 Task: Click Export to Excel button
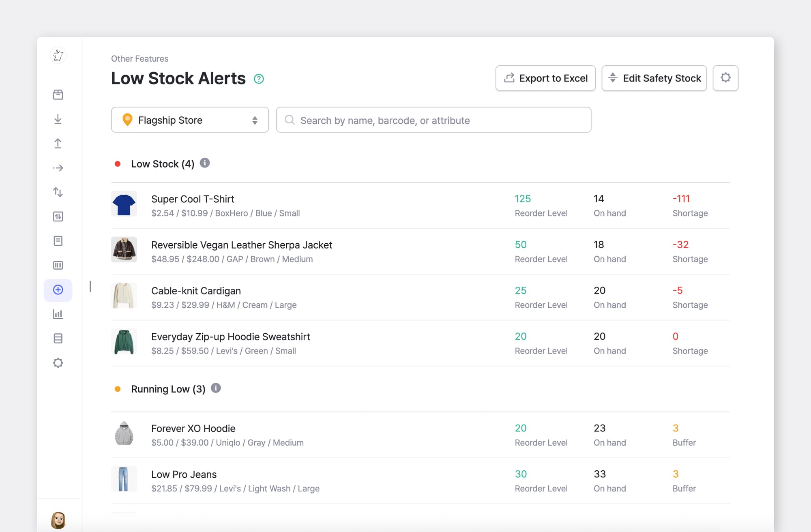(545, 78)
